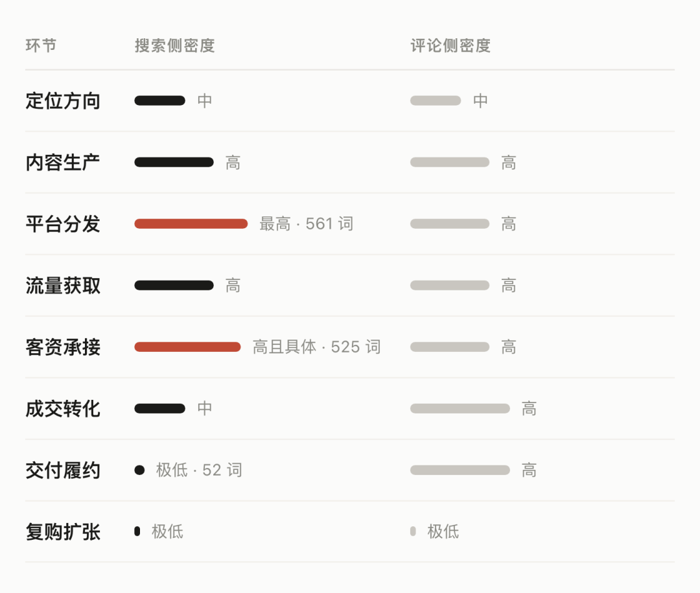The height and width of the screenshot is (593, 700).
Task: Click the 极低 · 52 词 label
Action: tap(199, 471)
